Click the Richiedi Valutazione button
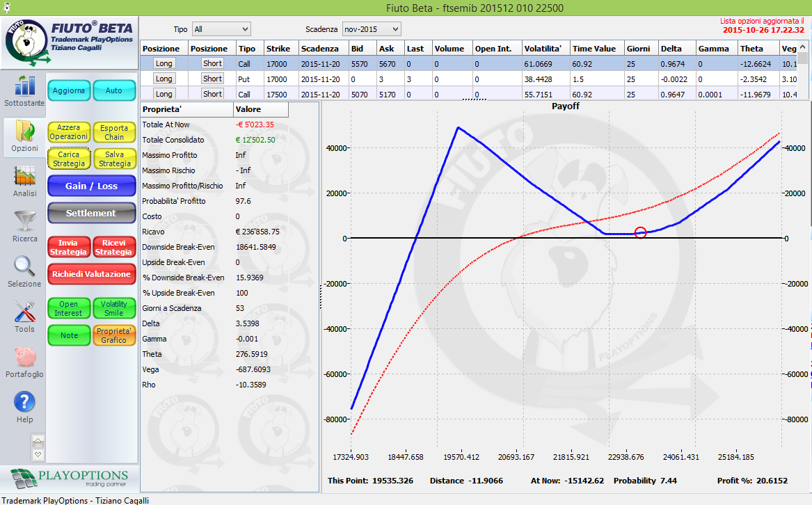The width and height of the screenshot is (812, 505). click(x=92, y=274)
